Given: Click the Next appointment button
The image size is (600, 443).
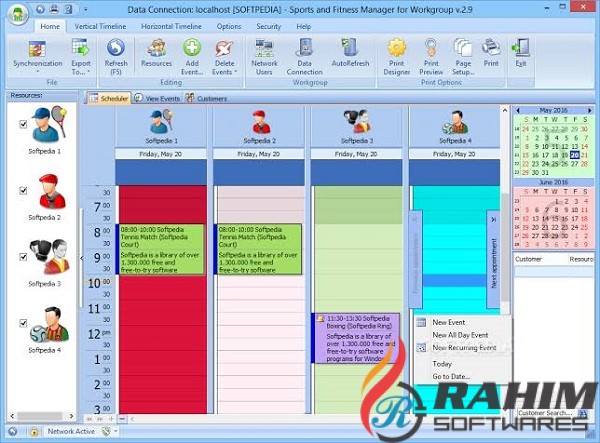Looking at the screenshot, I should click(493, 259).
